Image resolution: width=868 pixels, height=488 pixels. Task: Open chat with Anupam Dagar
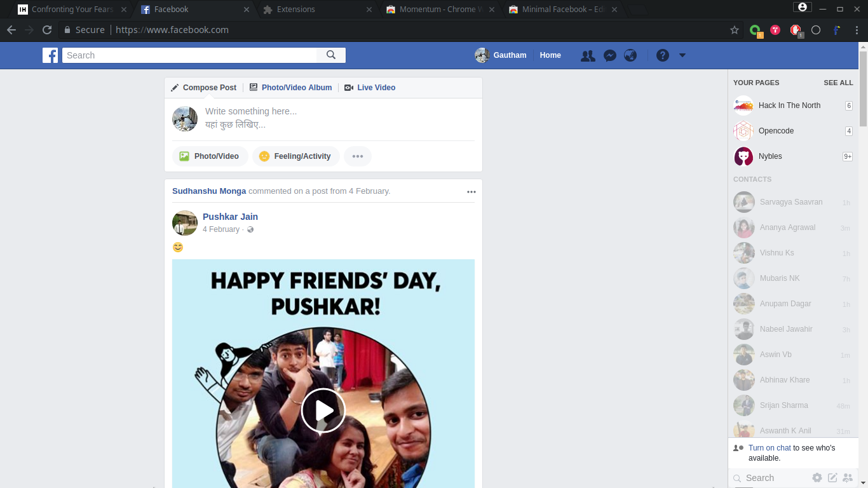[x=792, y=304]
